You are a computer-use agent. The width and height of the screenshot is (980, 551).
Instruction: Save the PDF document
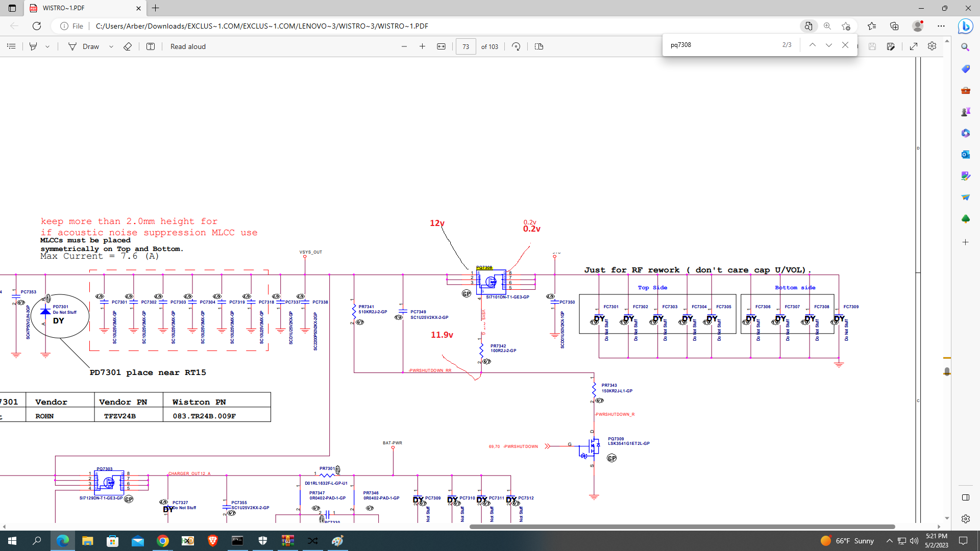(872, 46)
